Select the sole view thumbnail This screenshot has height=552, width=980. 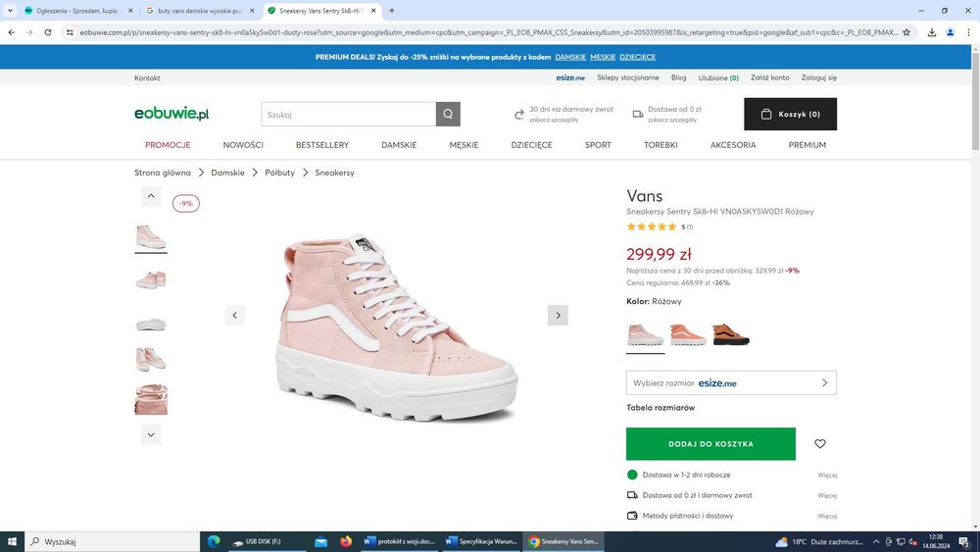(x=151, y=324)
